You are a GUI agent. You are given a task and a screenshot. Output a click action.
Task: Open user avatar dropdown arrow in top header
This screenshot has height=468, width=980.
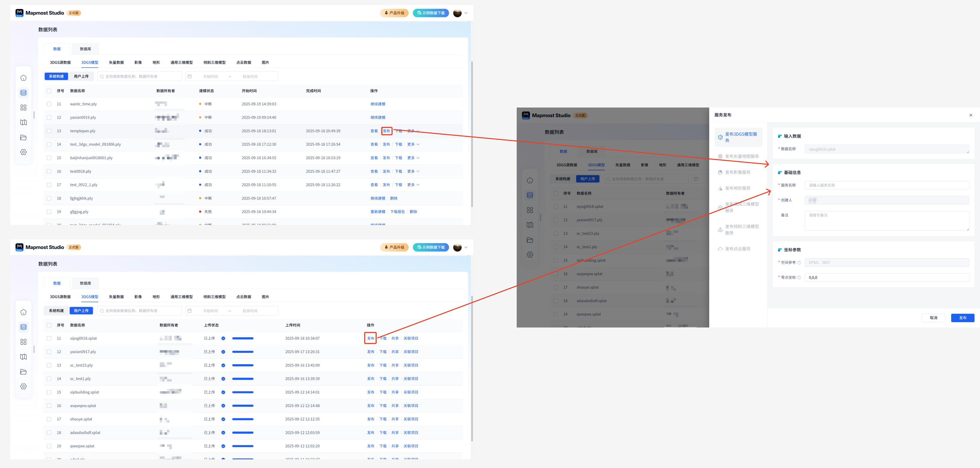click(x=466, y=13)
